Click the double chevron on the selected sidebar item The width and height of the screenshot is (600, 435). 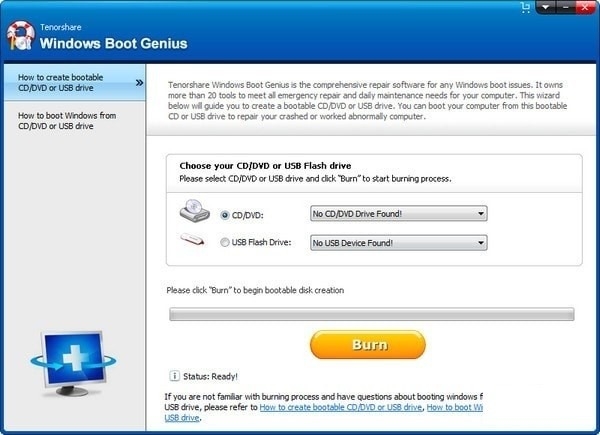(139, 82)
